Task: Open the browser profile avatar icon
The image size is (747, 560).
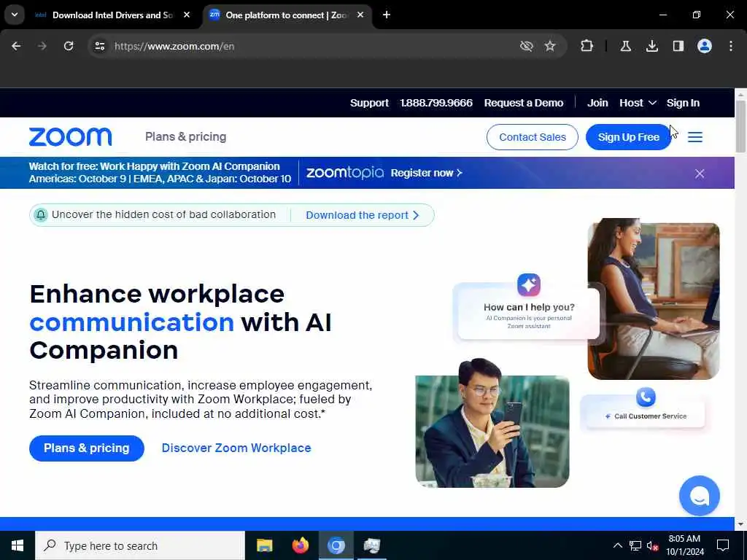Action: (x=704, y=46)
